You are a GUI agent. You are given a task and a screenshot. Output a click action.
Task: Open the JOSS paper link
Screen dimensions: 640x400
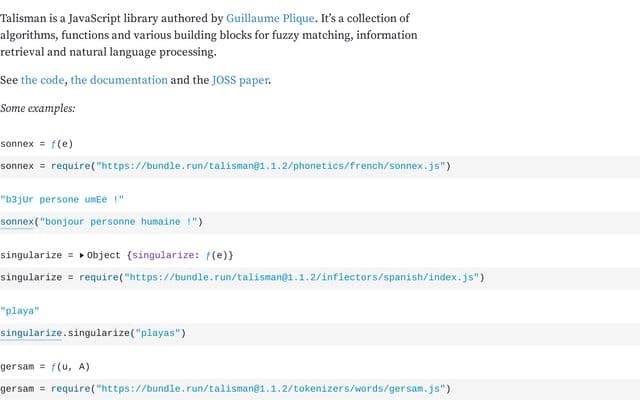point(240,80)
